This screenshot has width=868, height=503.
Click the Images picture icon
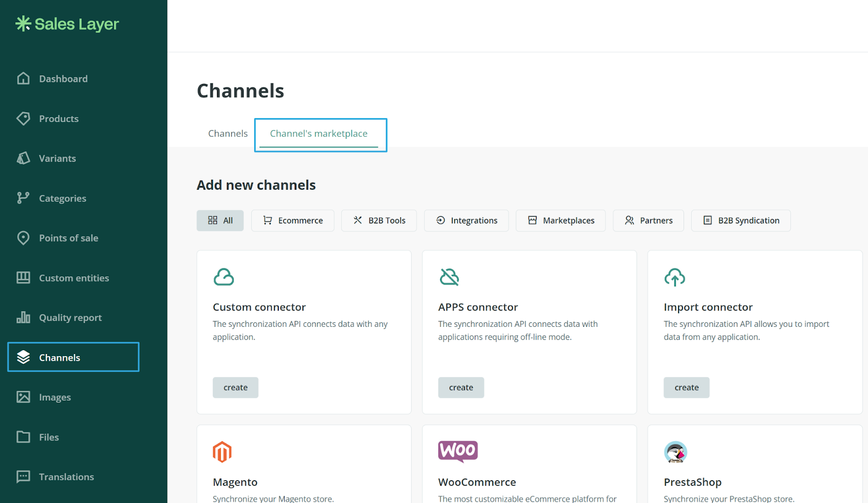[23, 397]
